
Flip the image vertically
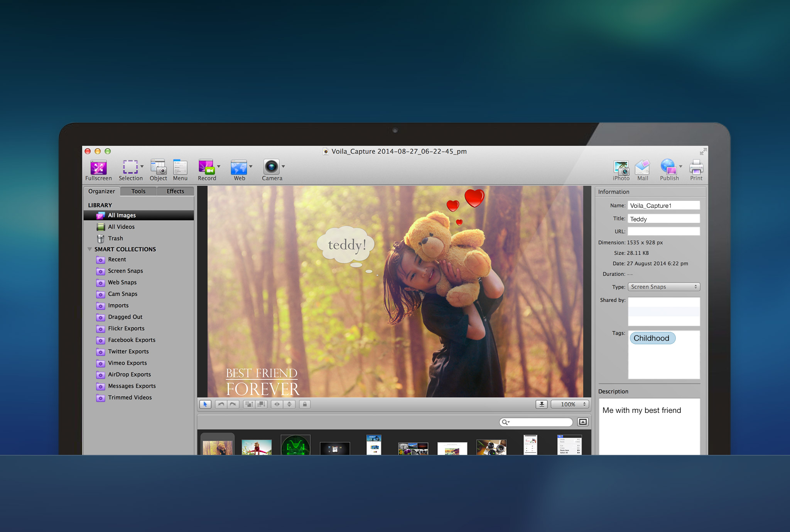tap(289, 404)
